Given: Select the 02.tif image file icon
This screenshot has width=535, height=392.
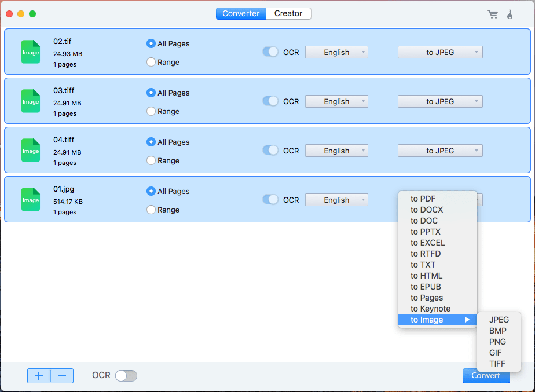Looking at the screenshot, I should (31, 52).
